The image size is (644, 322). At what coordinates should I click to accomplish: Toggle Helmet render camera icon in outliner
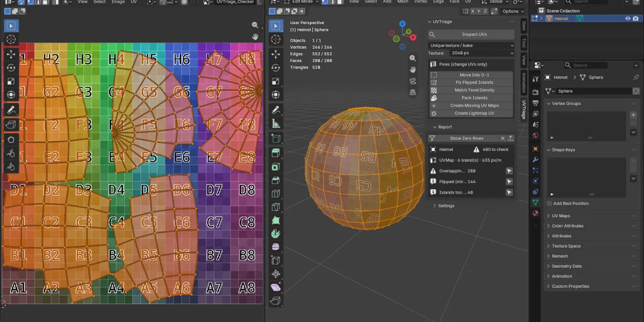(x=635, y=19)
